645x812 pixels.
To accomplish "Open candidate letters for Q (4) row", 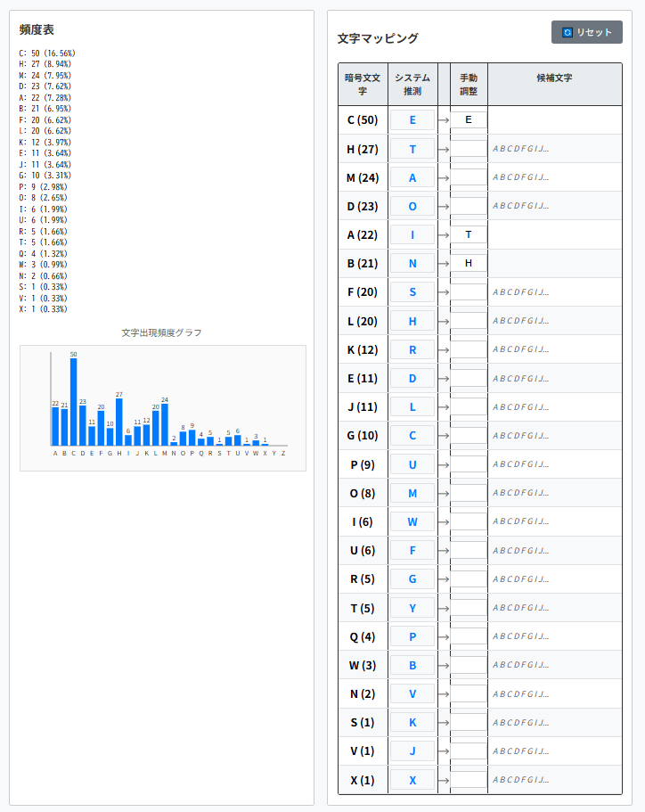I will (x=521, y=636).
